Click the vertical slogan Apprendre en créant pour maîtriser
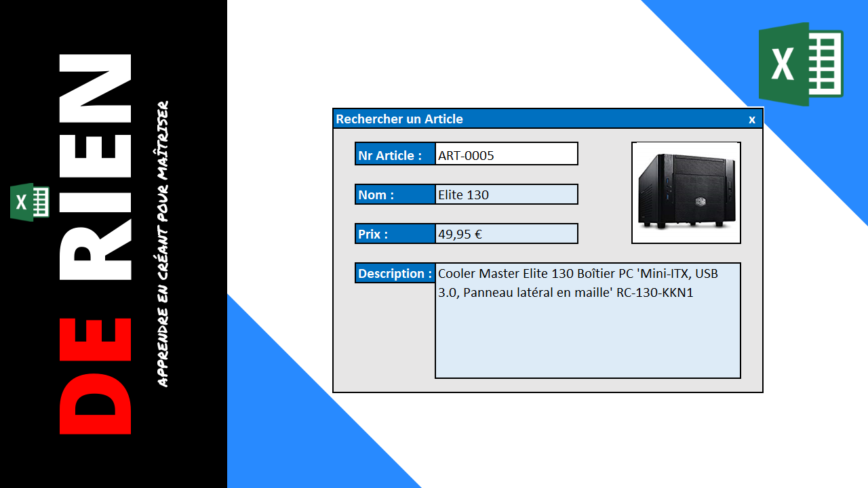868x488 pixels. [163, 244]
